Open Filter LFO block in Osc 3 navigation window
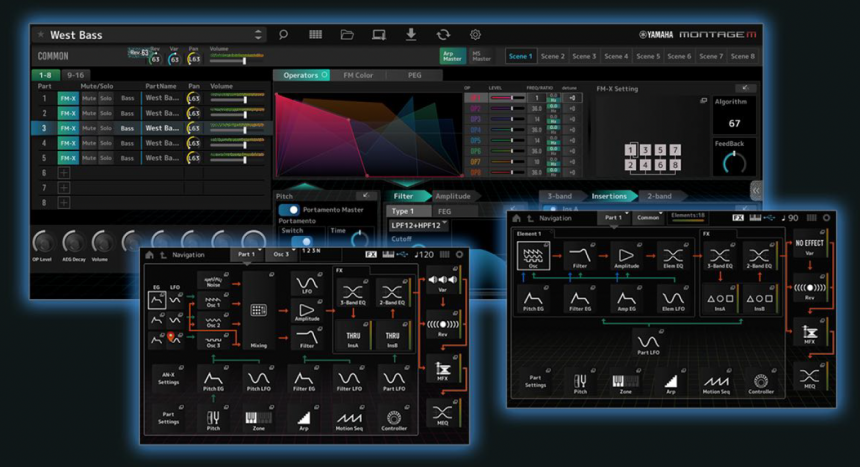This screenshot has width=860, height=467. pos(349,380)
